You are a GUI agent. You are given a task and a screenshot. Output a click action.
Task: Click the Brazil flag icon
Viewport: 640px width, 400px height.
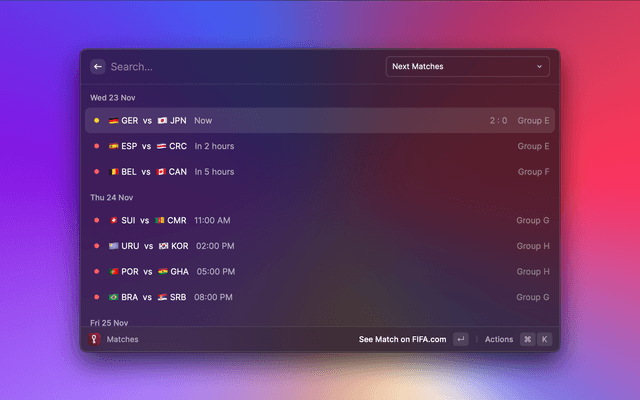(113, 297)
